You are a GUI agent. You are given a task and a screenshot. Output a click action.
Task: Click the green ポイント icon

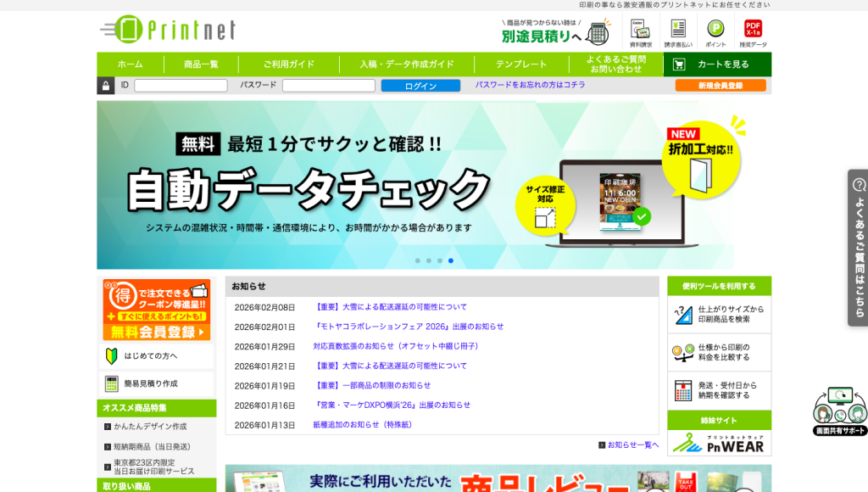715,32
